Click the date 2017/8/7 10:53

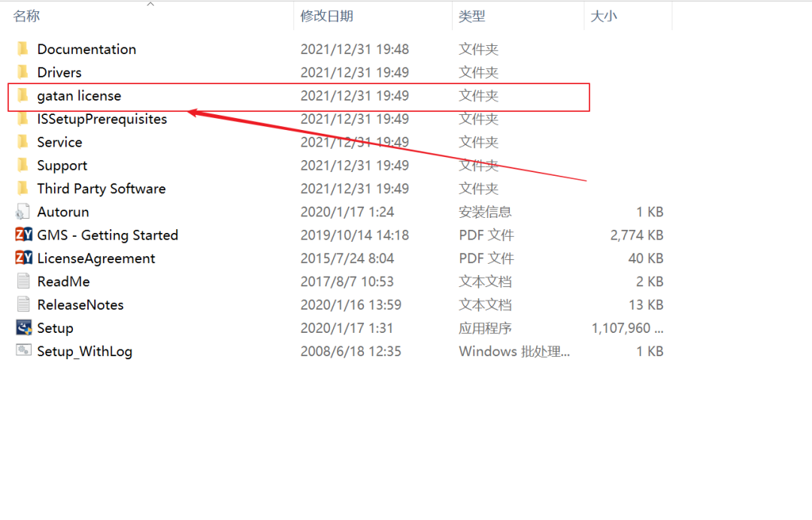tap(347, 282)
